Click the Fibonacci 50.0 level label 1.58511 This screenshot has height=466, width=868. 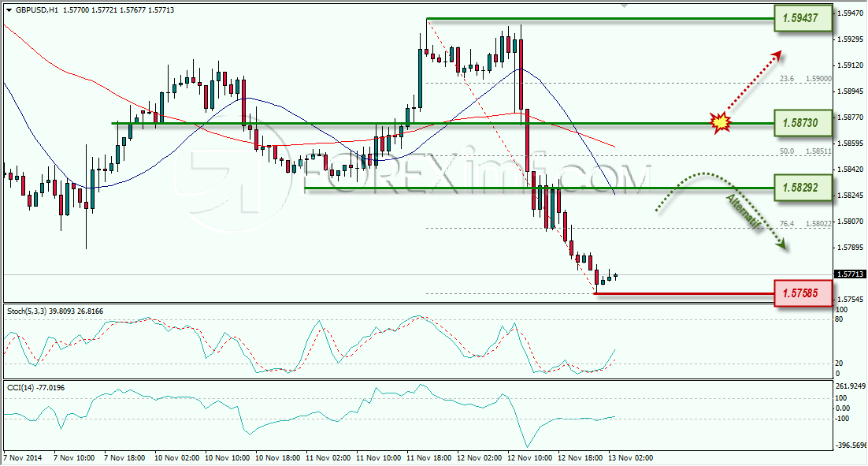pyautogui.click(x=818, y=151)
